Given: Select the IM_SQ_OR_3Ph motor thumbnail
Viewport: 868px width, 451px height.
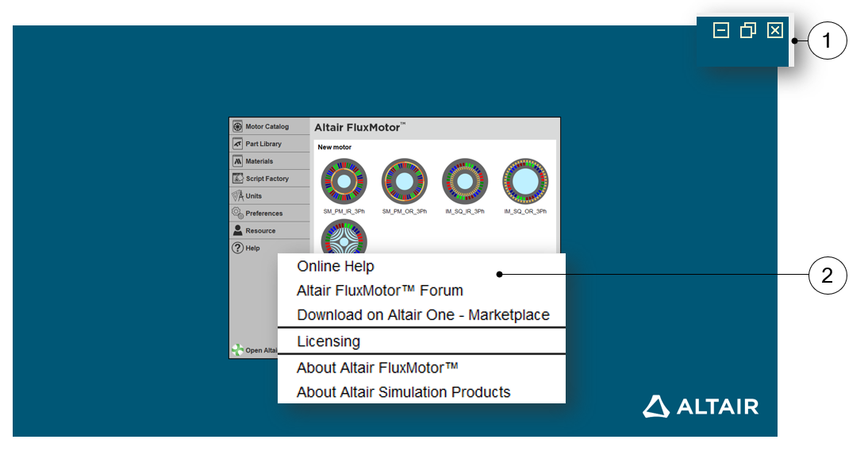Looking at the screenshot, I should 524,182.
